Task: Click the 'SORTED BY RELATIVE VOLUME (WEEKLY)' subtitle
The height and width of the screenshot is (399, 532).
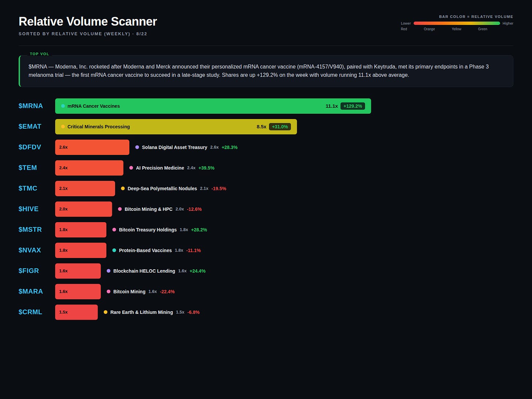Action: 75,34
